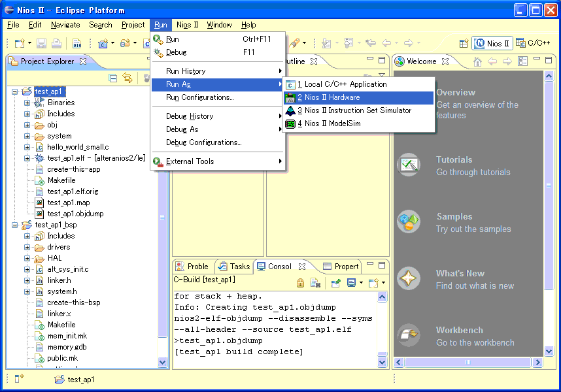Switch to the C/C++ perspective button

533,43
